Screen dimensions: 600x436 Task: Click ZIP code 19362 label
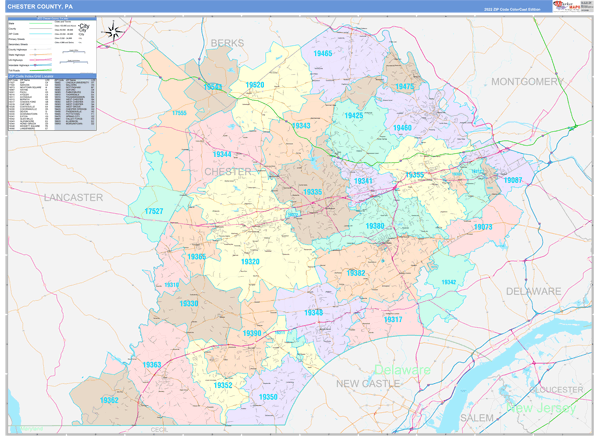[110, 400]
